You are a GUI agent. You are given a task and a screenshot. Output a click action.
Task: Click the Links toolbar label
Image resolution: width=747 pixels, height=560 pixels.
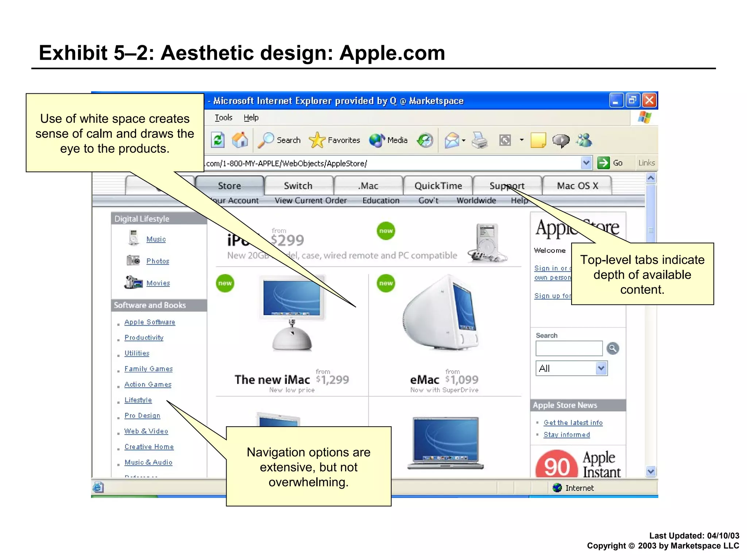tap(646, 163)
